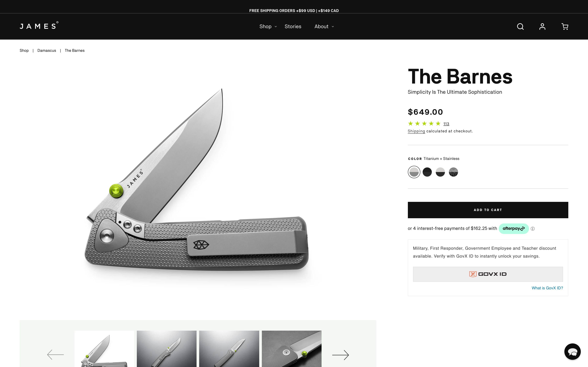Open the search icon in header
This screenshot has height=367, width=588.
coord(520,26)
